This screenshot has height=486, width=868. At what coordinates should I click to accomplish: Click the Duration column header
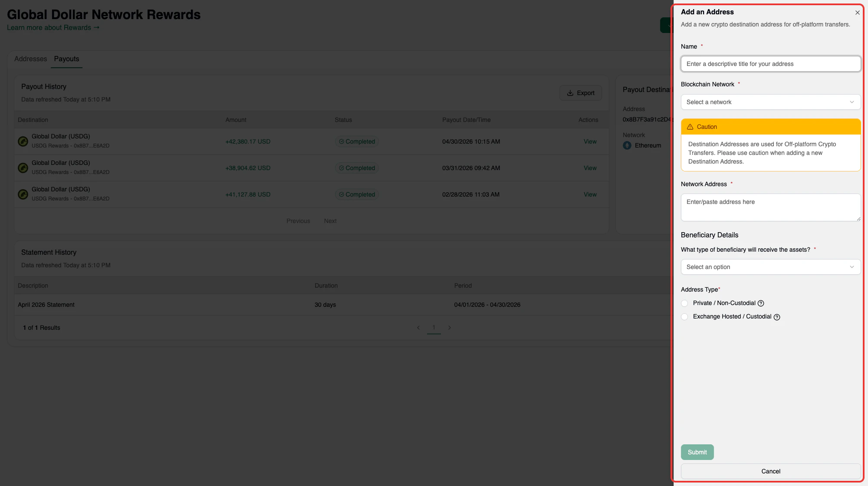(326, 286)
